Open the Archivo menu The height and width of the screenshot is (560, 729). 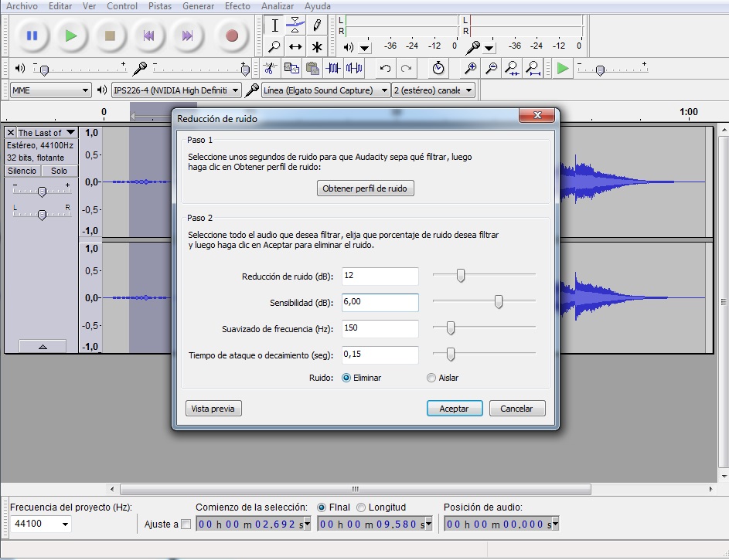[x=22, y=6]
